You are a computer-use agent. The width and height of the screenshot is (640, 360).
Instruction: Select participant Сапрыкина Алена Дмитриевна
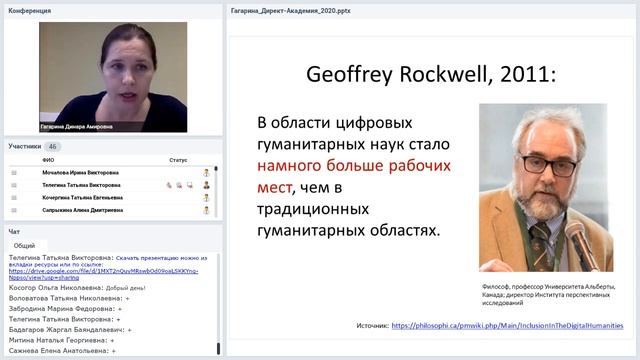[82, 211]
